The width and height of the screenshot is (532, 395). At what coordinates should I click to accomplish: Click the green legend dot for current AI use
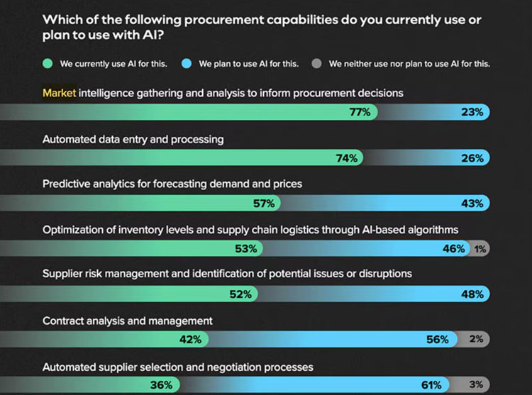pos(48,64)
